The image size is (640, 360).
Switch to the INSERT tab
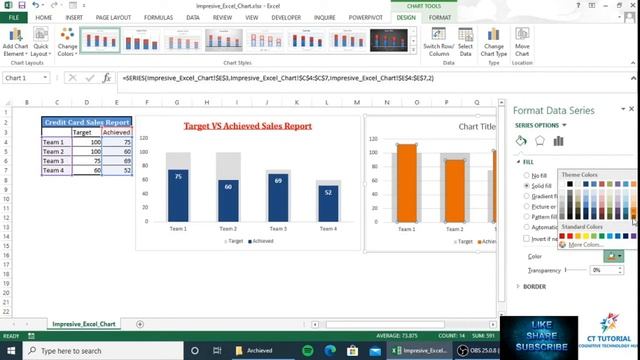(74, 18)
